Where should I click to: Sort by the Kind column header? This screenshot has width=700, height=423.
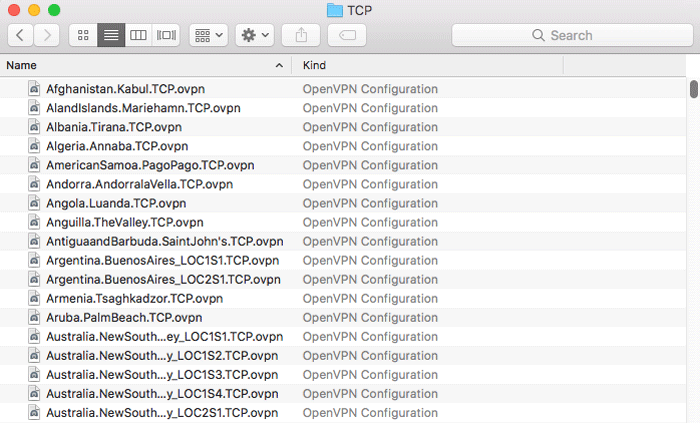428,66
